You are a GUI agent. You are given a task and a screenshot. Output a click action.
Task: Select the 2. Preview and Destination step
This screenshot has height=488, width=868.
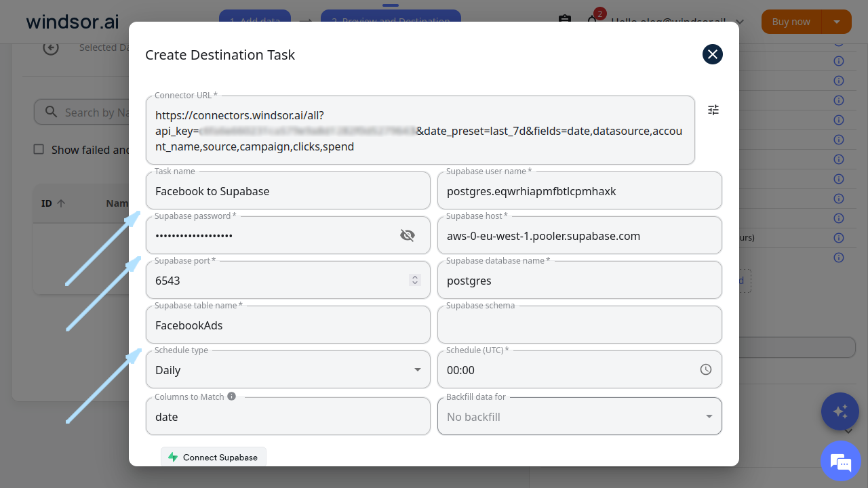coord(391,21)
